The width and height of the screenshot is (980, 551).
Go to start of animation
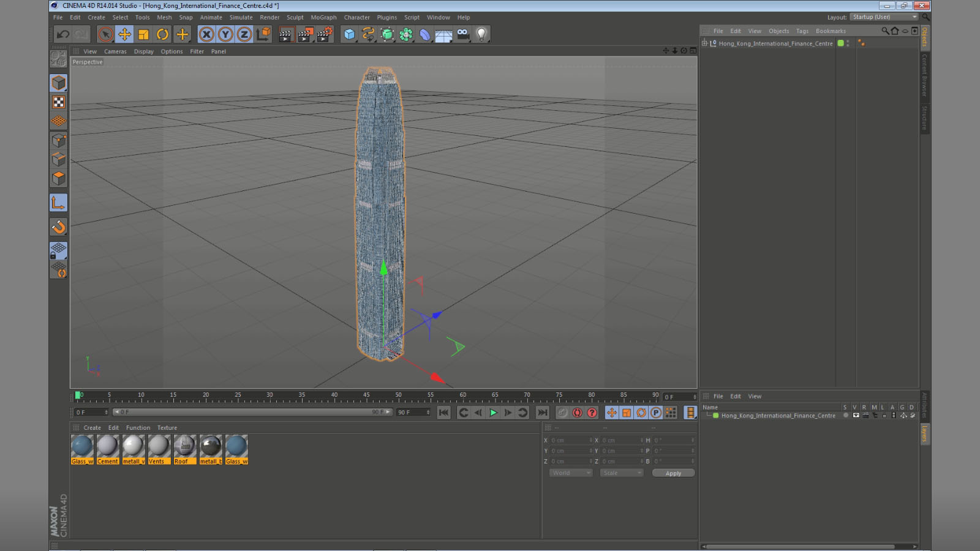tap(444, 413)
